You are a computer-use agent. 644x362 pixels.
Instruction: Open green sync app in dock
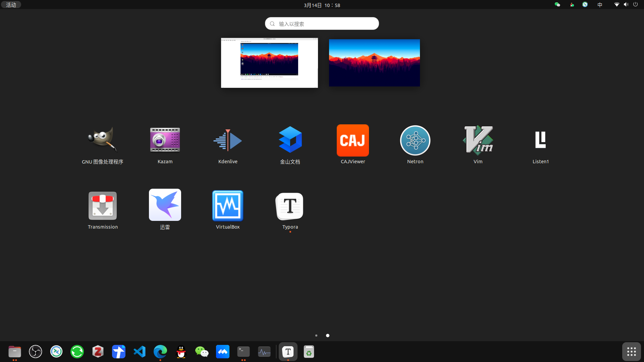coord(77,352)
